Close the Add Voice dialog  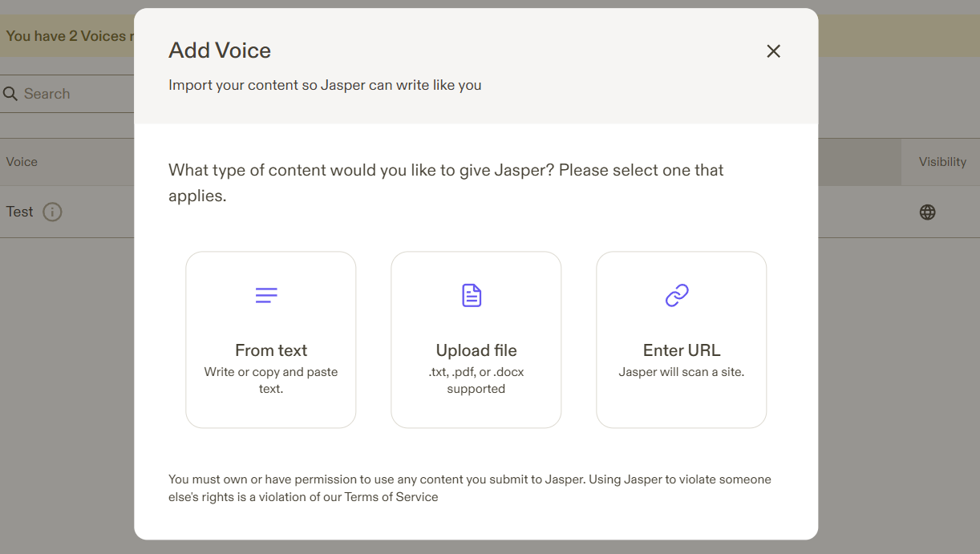(773, 51)
